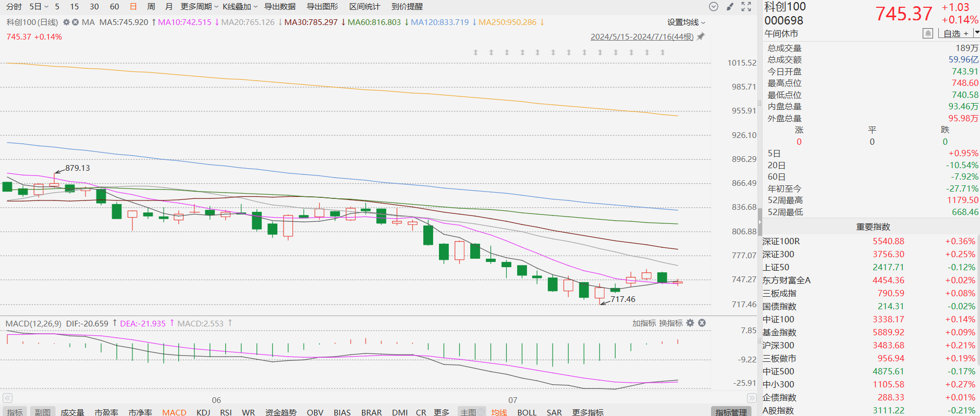This screenshot has width=980, height=416.
Task: Click 加指标 to add indicator
Action: 644,323
